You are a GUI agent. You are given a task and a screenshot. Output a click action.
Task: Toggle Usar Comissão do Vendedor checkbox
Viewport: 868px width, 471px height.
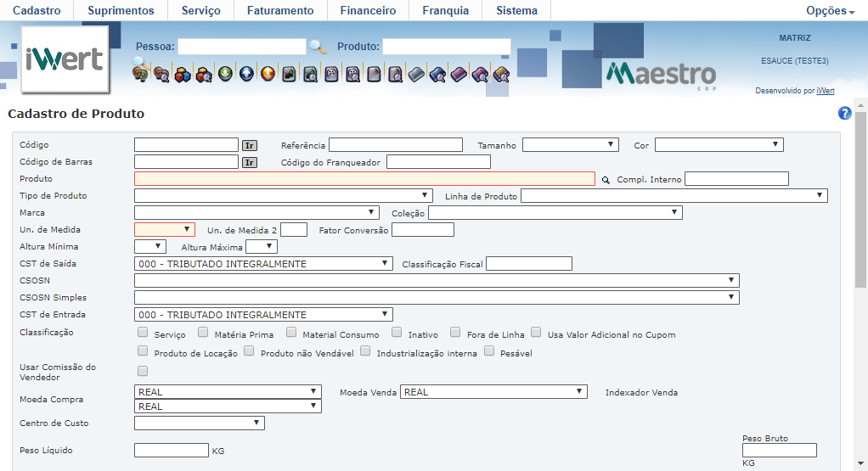[143, 371]
